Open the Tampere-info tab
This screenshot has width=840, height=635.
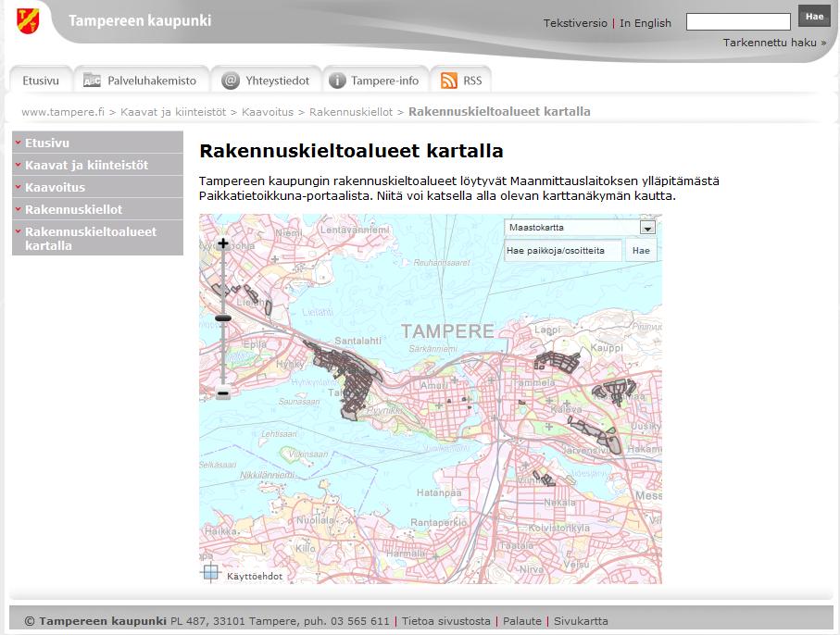[x=376, y=81]
